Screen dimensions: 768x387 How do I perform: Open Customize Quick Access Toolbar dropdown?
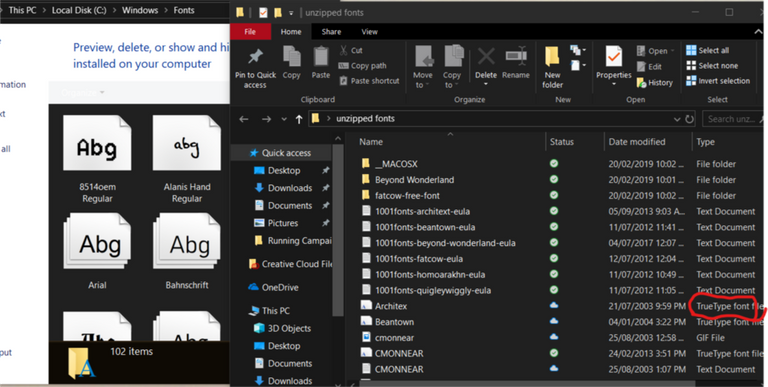tap(291, 13)
